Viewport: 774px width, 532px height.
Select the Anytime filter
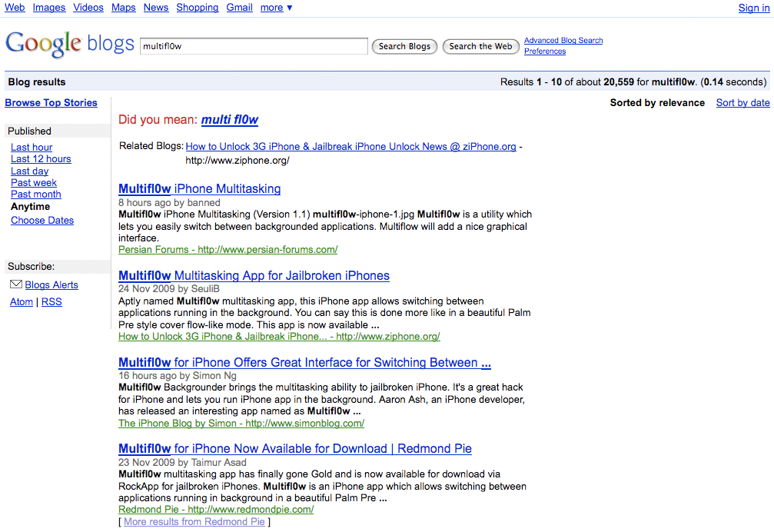coord(30,206)
